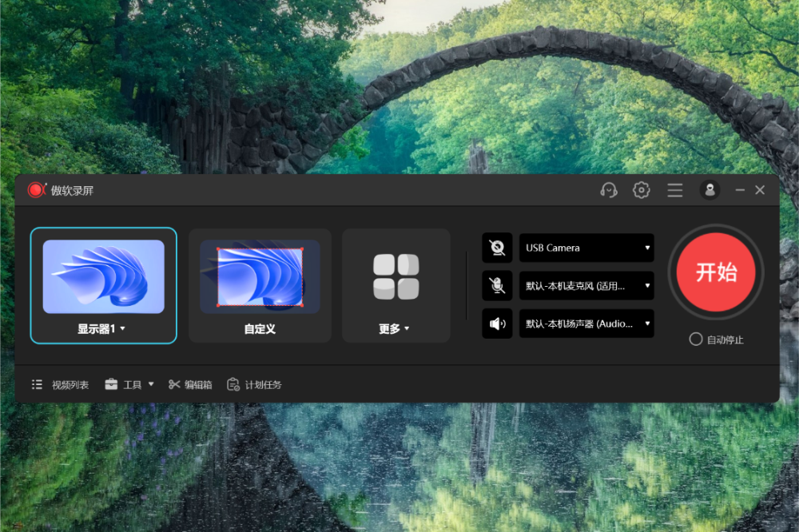Image resolution: width=799 pixels, height=532 pixels.
Task: Click the 傲软录屏 red app logo
Action: (37, 190)
